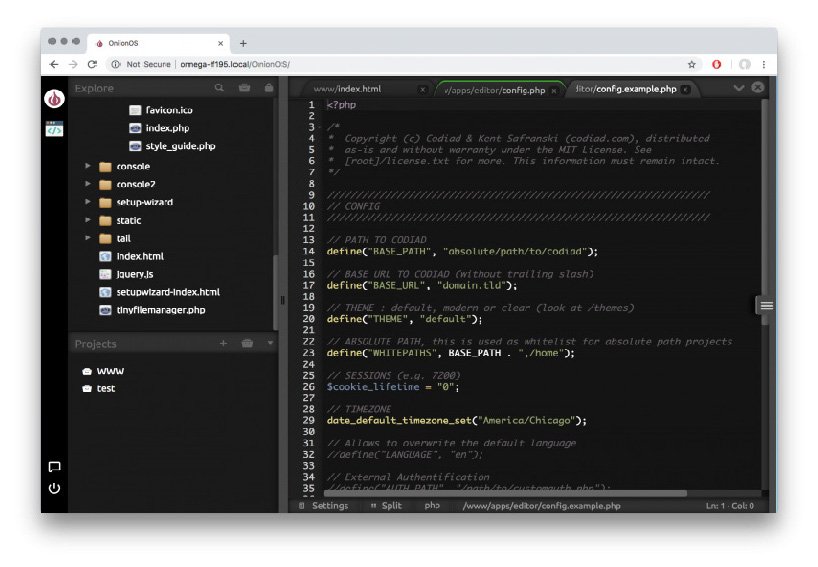Click the line 26 cookie_lifetime variable
The width and height of the screenshot is (818, 567).
tap(373, 387)
